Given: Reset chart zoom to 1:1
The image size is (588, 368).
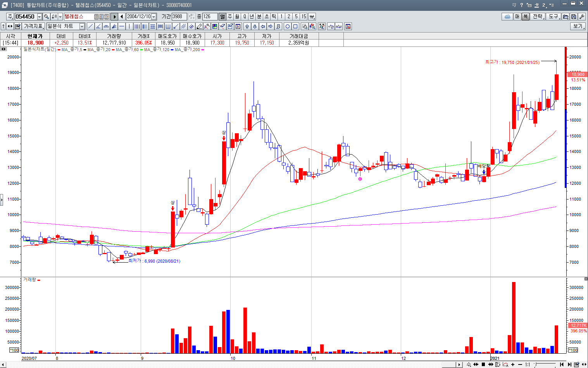Looking at the screenshot, I should pyautogui.click(x=528, y=365).
